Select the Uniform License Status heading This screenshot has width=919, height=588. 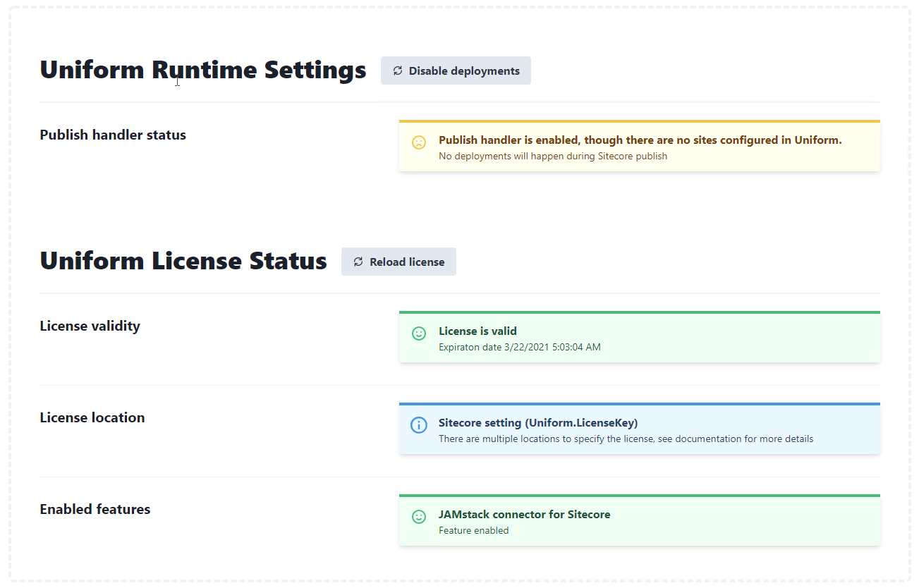[x=183, y=261]
